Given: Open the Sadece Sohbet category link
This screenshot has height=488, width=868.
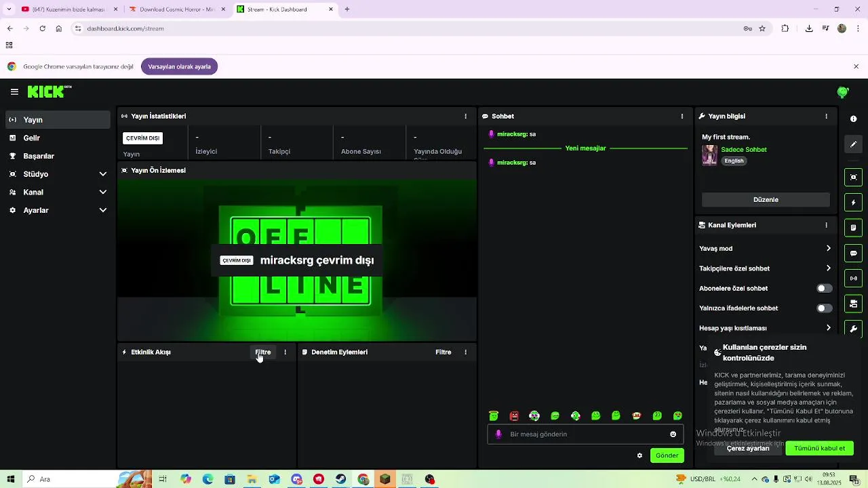Looking at the screenshot, I should click(x=744, y=149).
